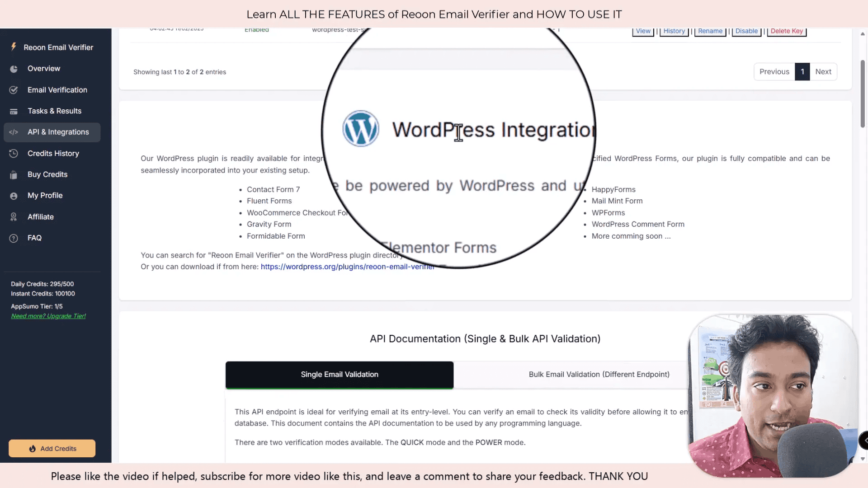Open the WordPress plugin download link
868x488 pixels.
[347, 267]
